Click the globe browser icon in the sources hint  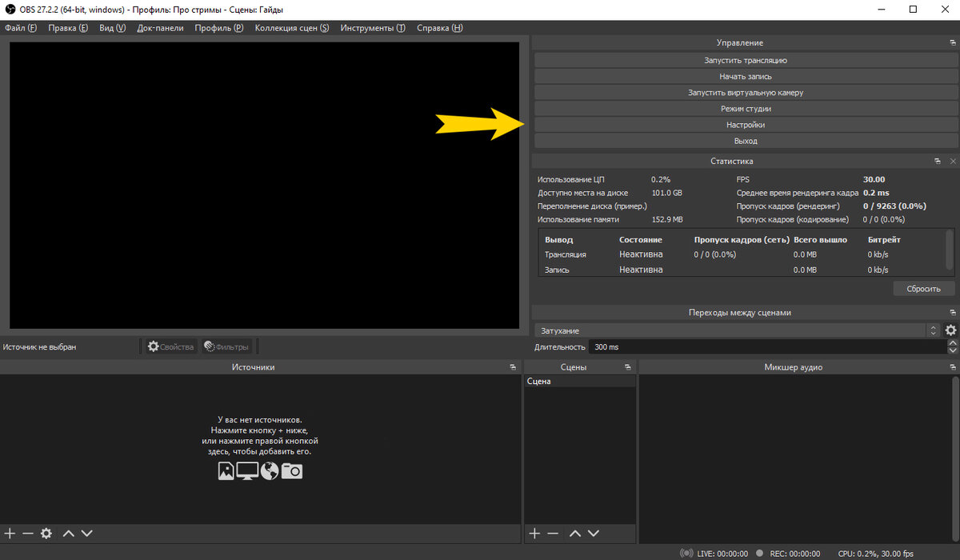tap(269, 471)
